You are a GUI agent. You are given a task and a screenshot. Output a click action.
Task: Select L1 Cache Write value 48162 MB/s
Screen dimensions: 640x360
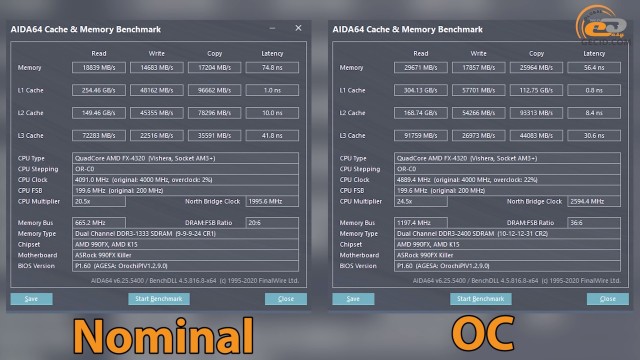click(x=157, y=90)
